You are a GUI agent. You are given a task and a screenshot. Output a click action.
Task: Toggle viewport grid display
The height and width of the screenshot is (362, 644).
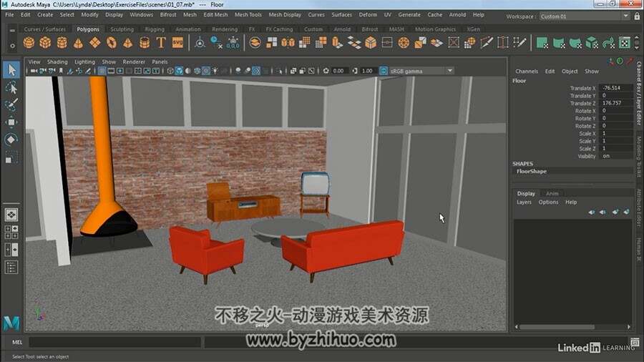coord(102,71)
